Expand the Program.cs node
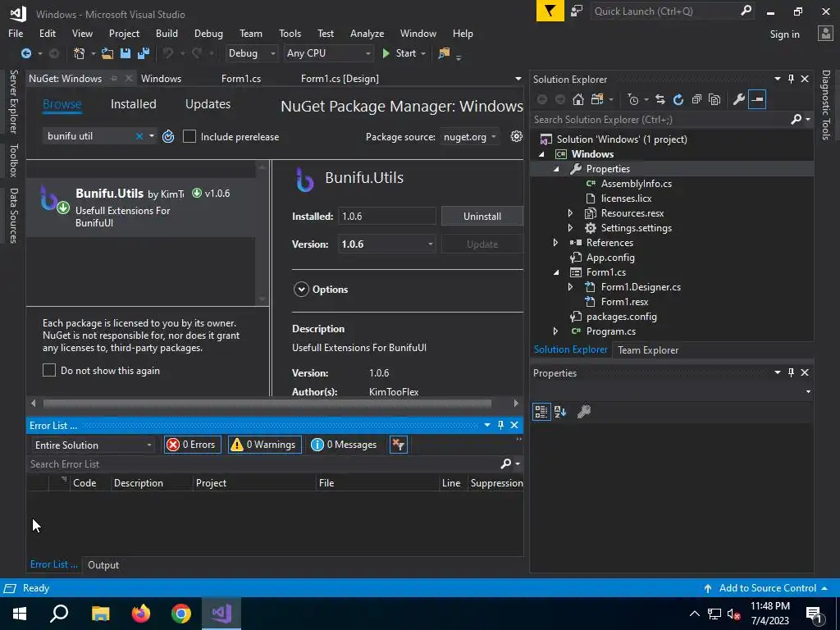Image resolution: width=840 pixels, height=630 pixels. pos(555,331)
